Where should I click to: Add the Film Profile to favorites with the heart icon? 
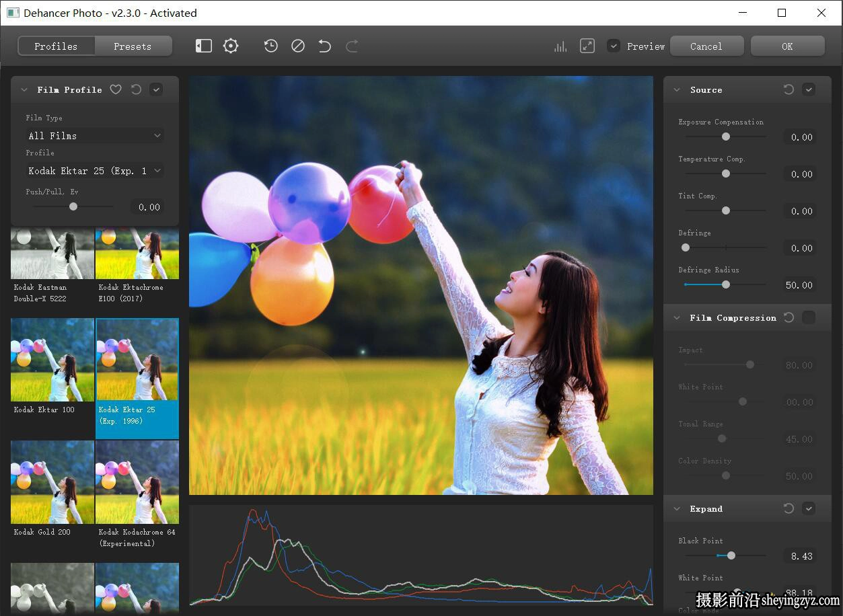116,89
